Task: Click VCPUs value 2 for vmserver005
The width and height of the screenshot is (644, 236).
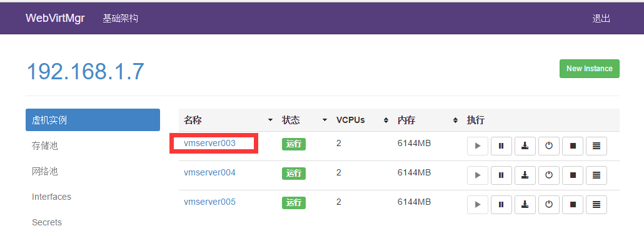Action: point(339,202)
